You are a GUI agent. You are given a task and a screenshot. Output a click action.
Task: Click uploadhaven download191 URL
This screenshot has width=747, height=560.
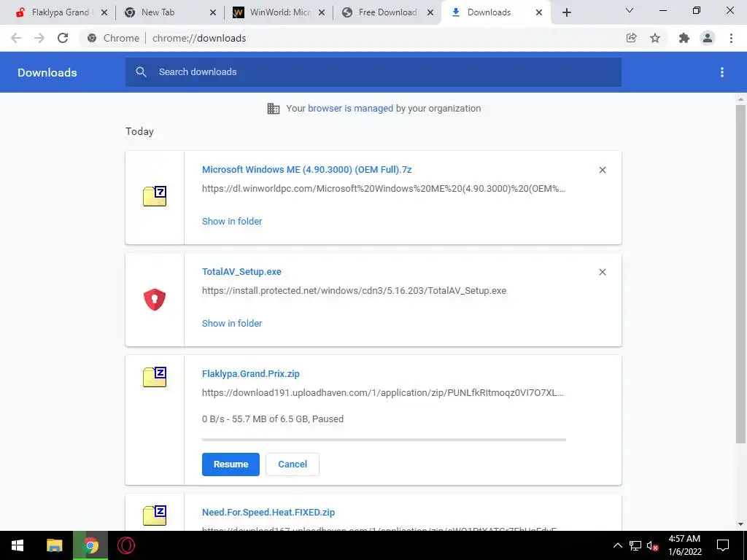(x=382, y=393)
